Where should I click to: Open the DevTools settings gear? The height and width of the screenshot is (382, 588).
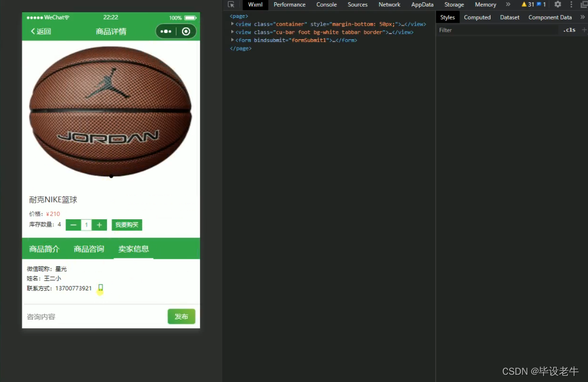(558, 4)
